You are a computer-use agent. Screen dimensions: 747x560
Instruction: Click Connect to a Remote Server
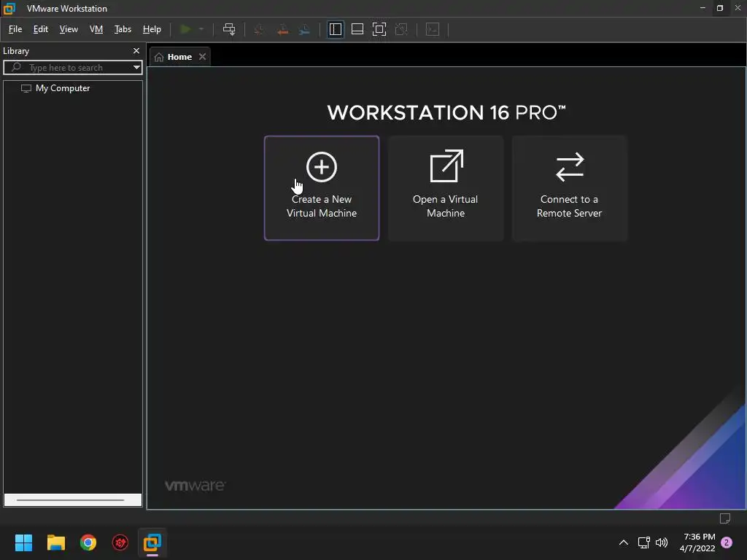[x=569, y=188]
